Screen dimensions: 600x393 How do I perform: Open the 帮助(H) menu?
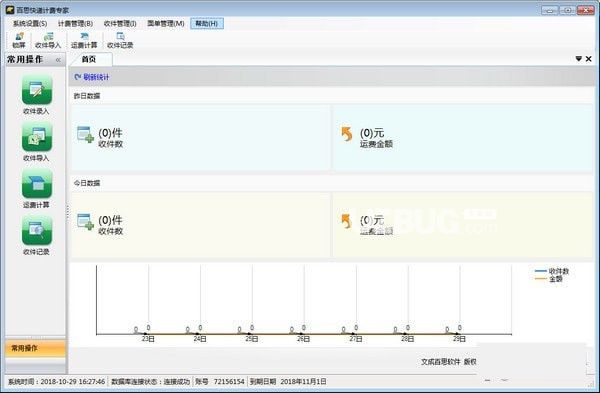[207, 24]
